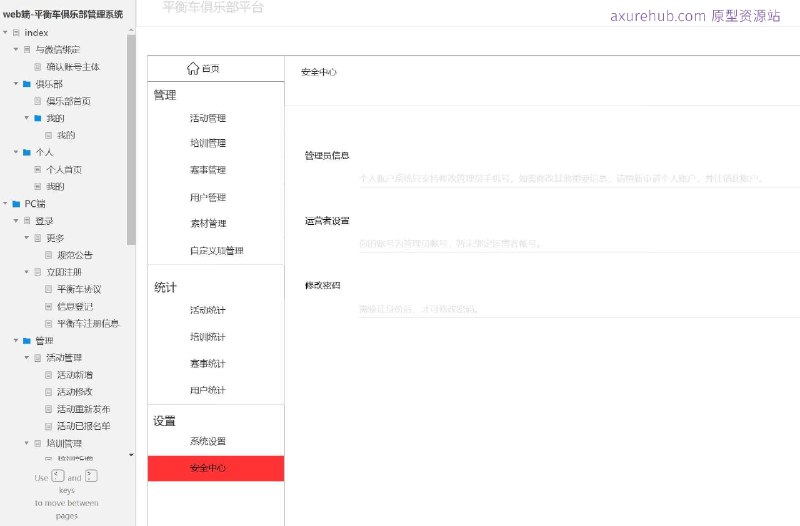Screen dimensions: 800x526
Task: Select 个人首页 page in tree
Action: pos(64,169)
